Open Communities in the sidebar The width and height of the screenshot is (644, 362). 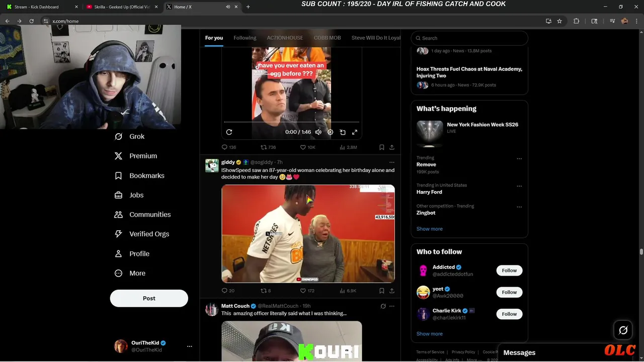pyautogui.click(x=143, y=214)
